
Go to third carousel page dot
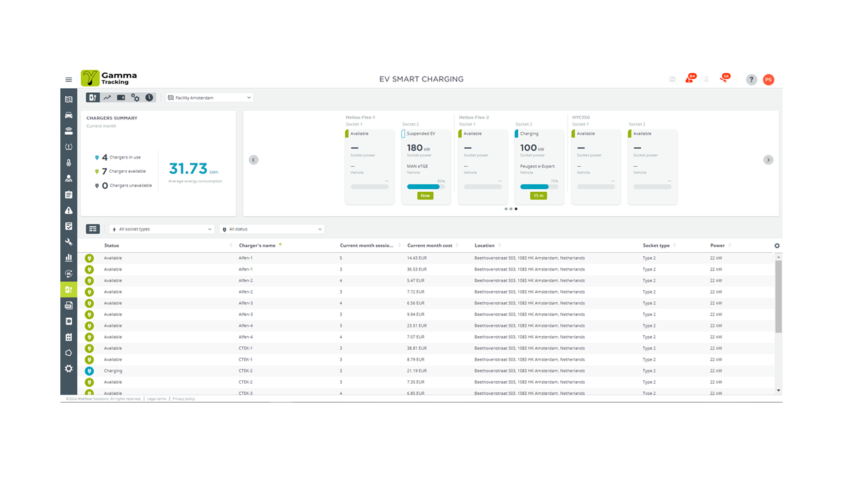point(516,209)
